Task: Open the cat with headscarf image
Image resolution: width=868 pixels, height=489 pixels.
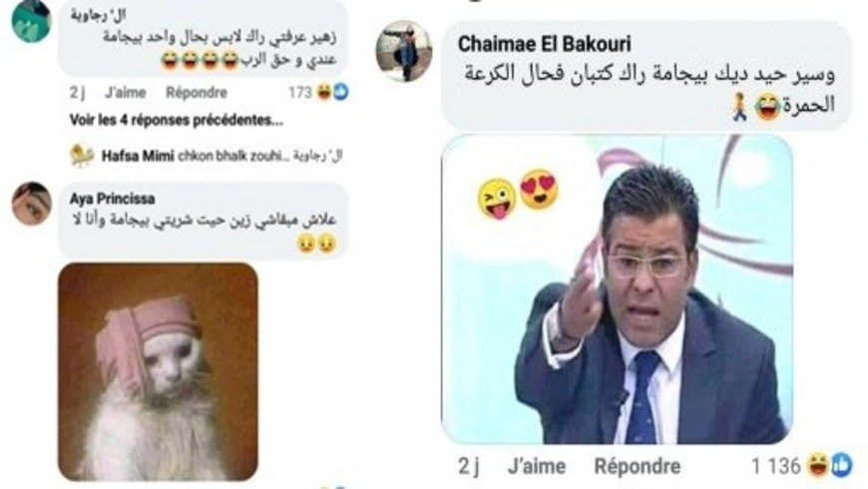Action: 158,371
